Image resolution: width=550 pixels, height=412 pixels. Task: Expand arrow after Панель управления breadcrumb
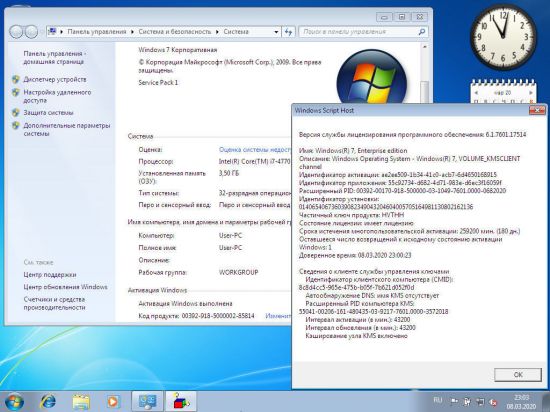(132, 32)
